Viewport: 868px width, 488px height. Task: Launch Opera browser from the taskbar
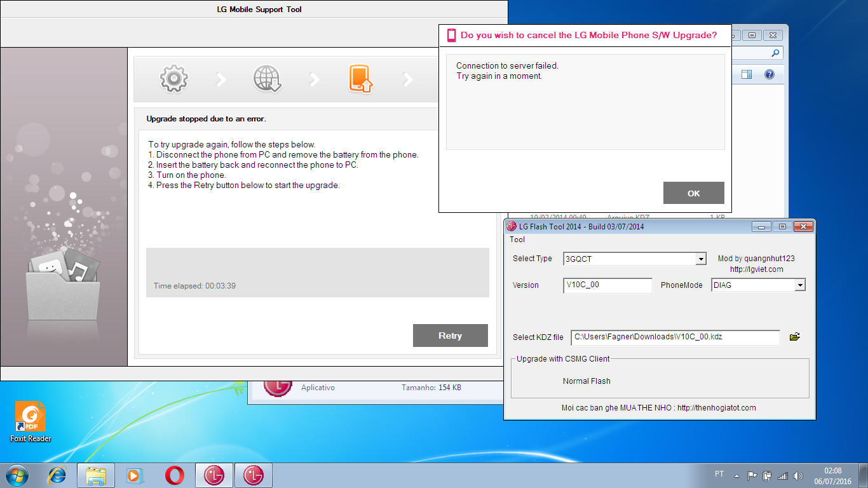(x=175, y=475)
